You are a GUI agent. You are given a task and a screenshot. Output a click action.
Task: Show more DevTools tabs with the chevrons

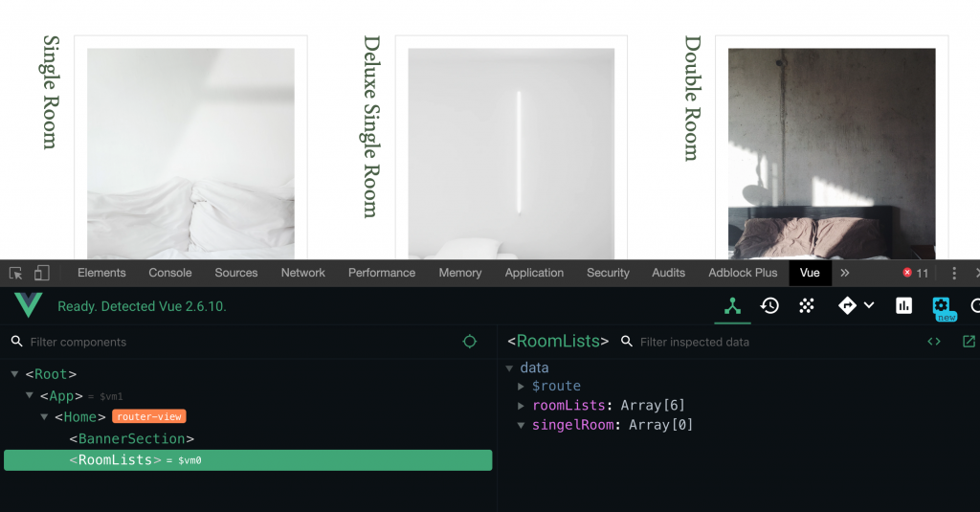coord(845,273)
